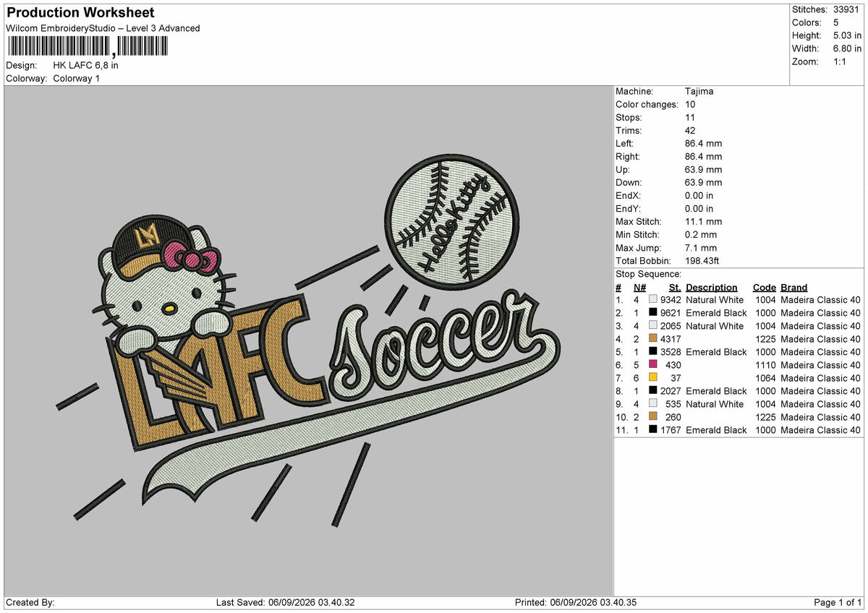The width and height of the screenshot is (868, 613).
Task: Click the 'Stop Sequence:' heading
Action: pos(648,274)
